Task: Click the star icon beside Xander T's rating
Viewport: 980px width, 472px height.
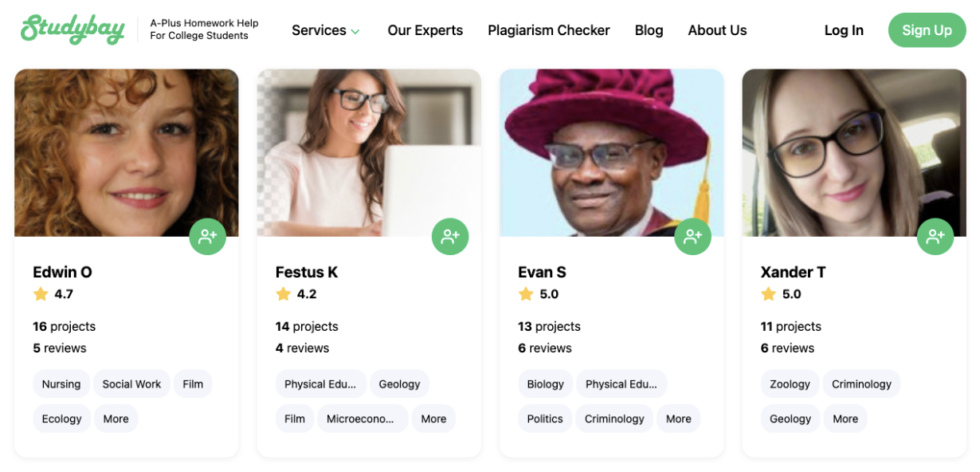Action: pyautogui.click(x=768, y=294)
